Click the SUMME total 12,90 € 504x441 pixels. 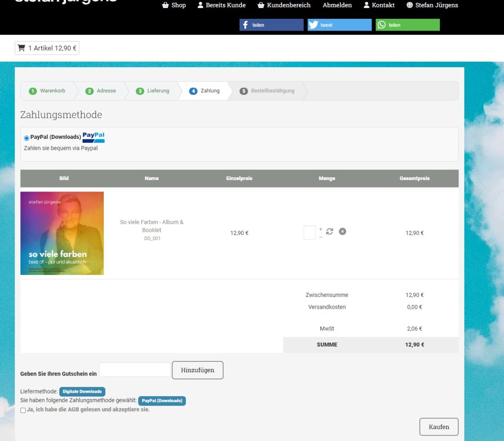pyautogui.click(x=414, y=345)
